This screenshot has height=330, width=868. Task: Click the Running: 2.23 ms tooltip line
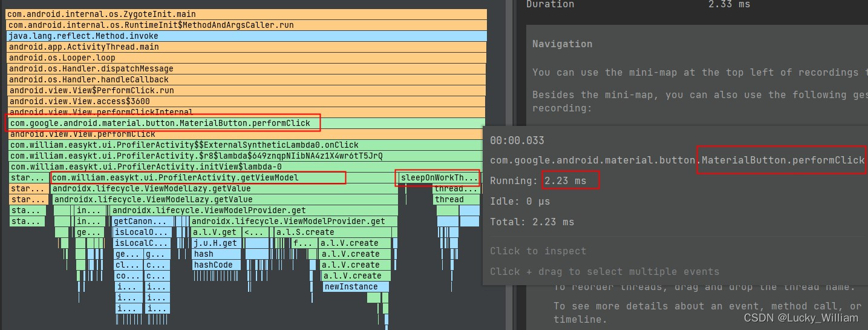538,180
